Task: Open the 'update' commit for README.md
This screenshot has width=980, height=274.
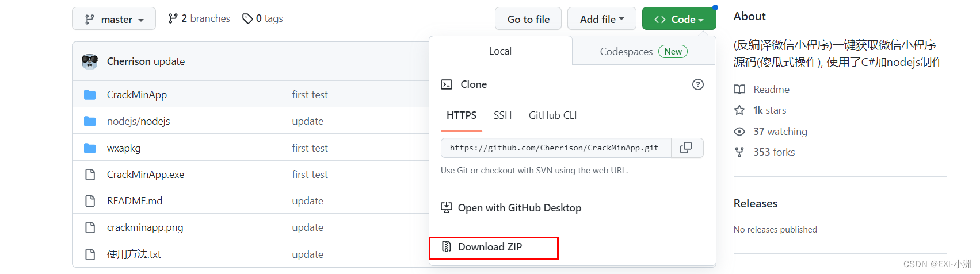Action: [x=307, y=201]
